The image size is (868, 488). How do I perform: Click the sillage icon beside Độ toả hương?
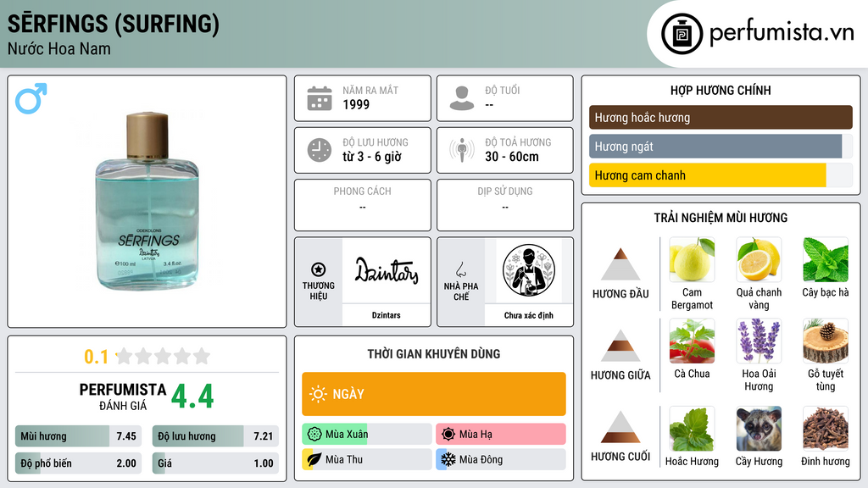pos(462,150)
